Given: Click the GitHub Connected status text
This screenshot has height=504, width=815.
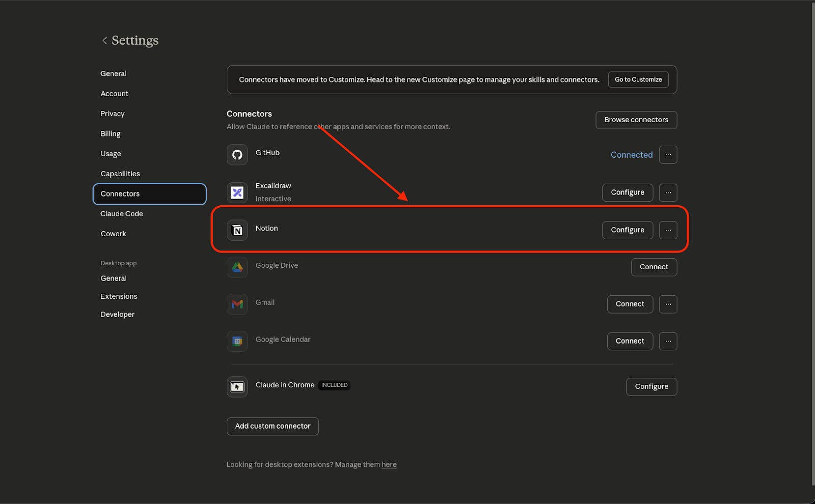Looking at the screenshot, I should (632, 155).
